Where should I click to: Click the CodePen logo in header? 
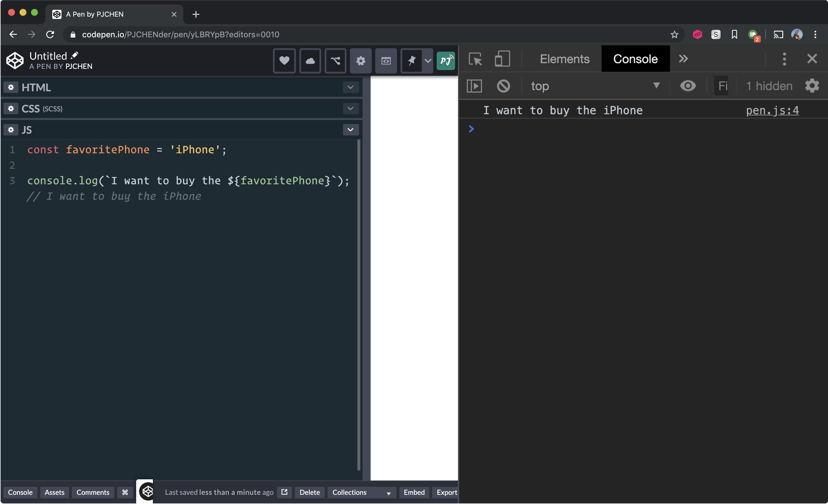(x=15, y=61)
